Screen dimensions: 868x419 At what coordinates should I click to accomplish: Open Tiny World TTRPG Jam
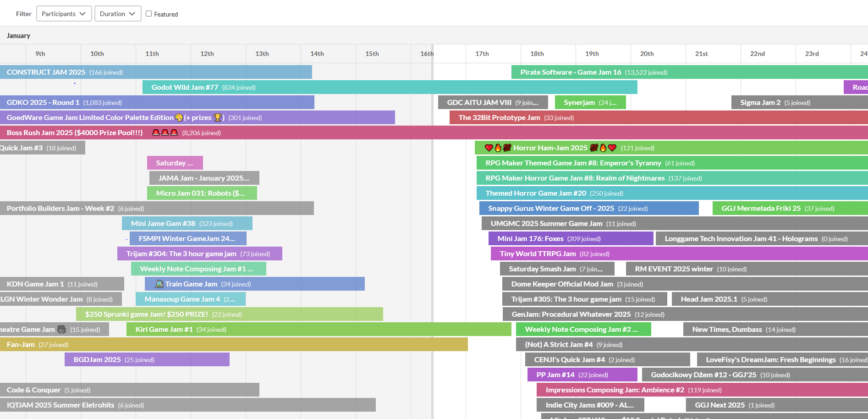point(679,254)
